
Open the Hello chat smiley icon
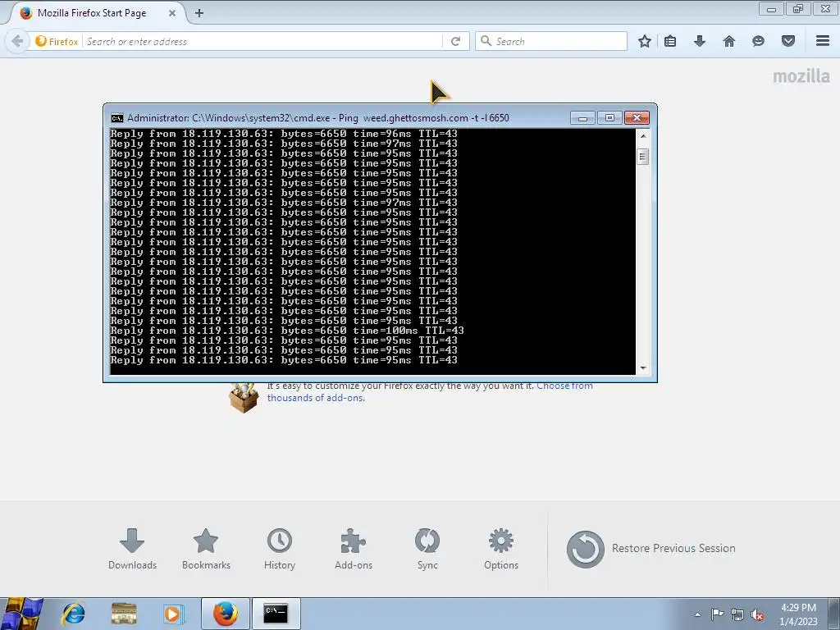coord(758,41)
